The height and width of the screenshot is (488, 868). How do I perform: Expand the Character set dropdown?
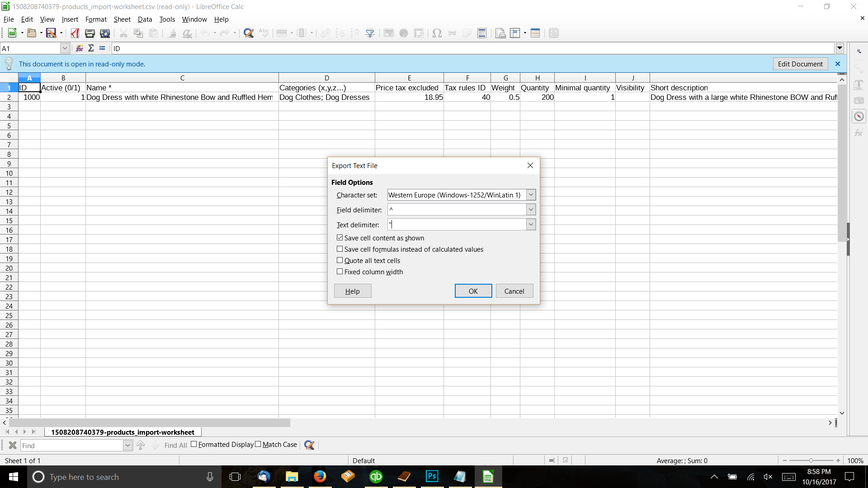pos(531,195)
